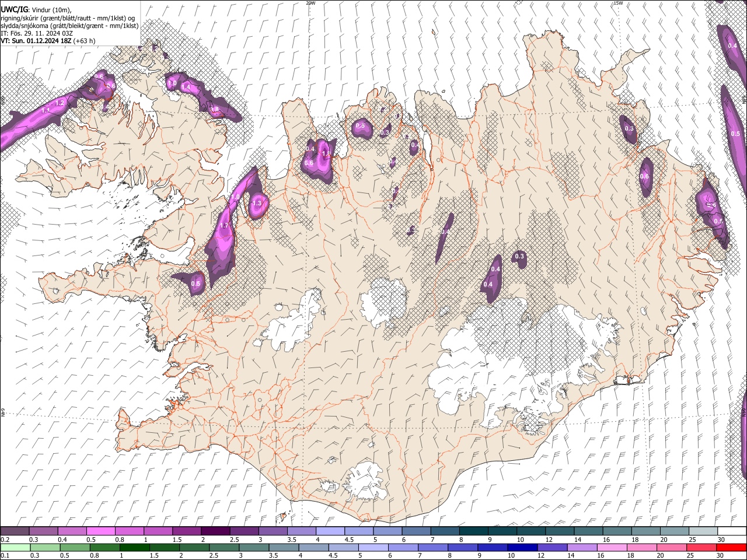
Task: Pick the navy blue 10–12 lower legend swatch
Action: click(522, 547)
